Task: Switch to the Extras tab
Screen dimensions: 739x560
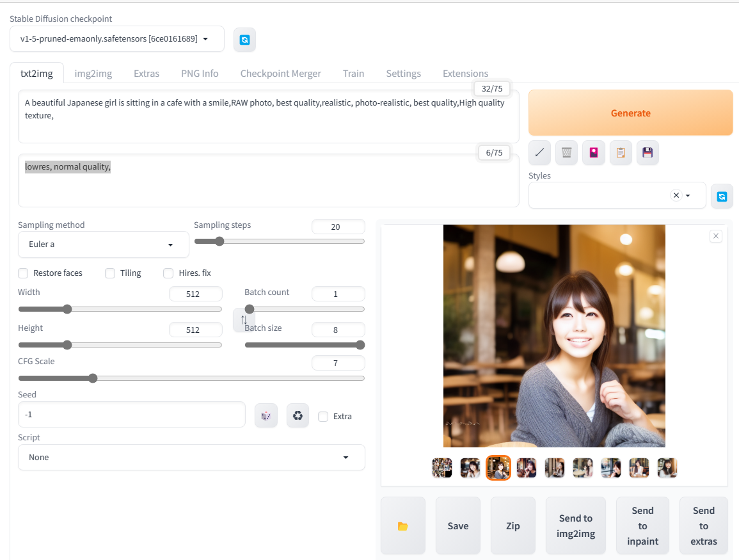Action: (147, 74)
